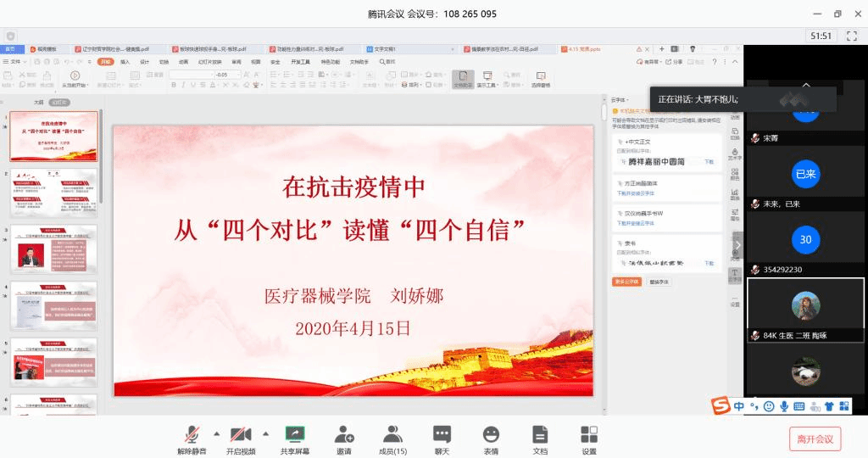This screenshot has height=458, width=868.
Task: Unmute microphone with 解除静音 button
Action: tap(192, 439)
